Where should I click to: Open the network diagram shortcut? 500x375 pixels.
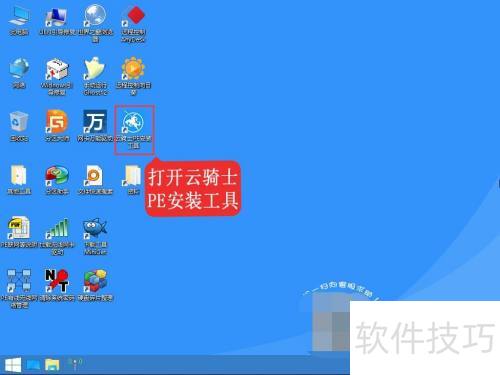click(x=19, y=281)
